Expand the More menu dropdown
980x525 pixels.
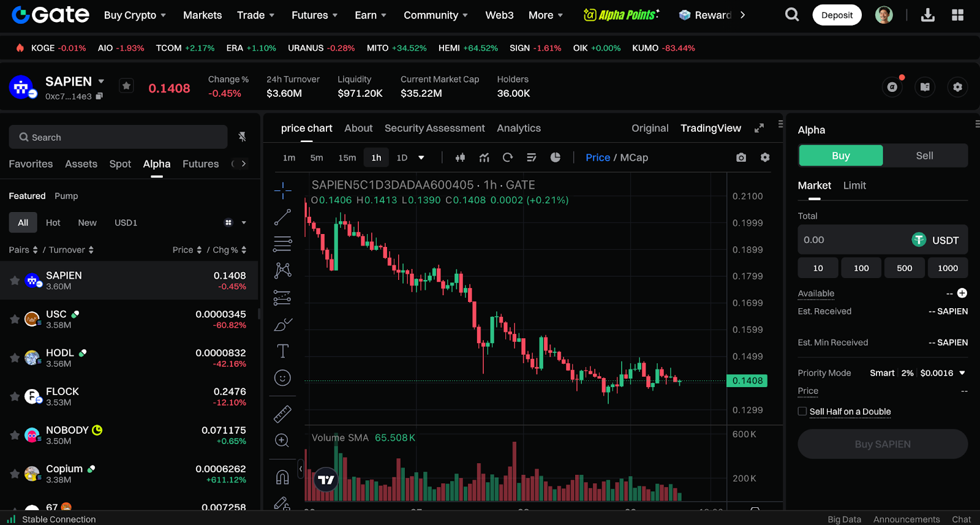point(545,15)
